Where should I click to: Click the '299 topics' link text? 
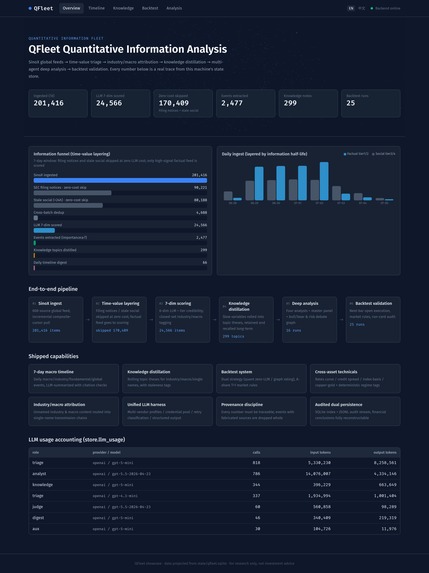(234, 336)
